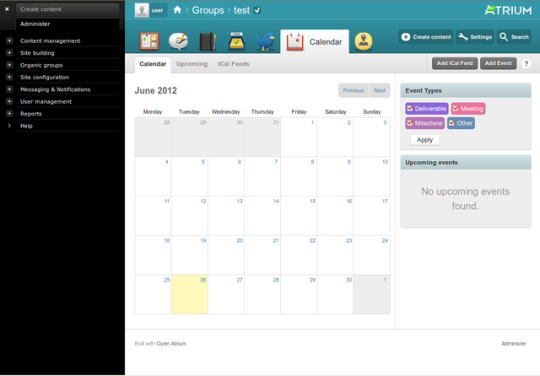540x376 pixels.
Task: Open the case tracker inbox icon
Action: (x=237, y=42)
